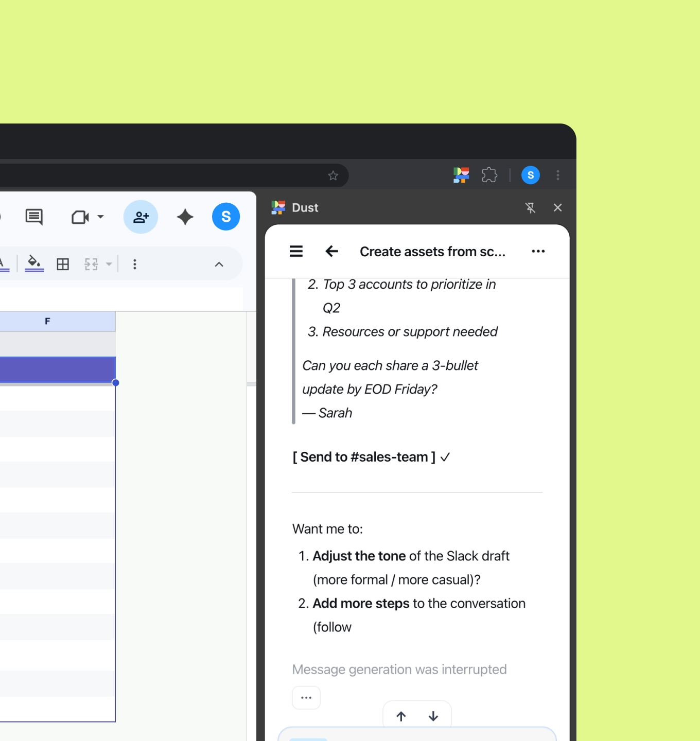Open the merge cells dropdown arrow
The height and width of the screenshot is (741, 700).
(109, 264)
